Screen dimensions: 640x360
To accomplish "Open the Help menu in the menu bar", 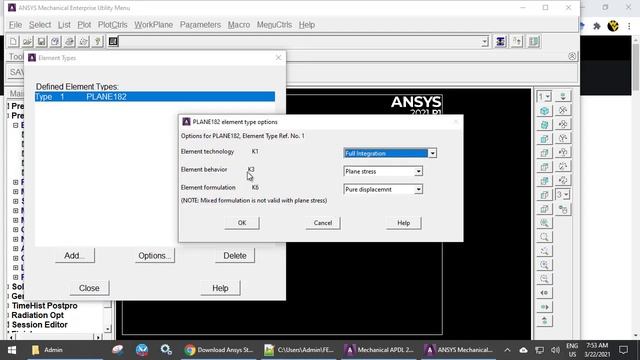I will click(307, 25).
